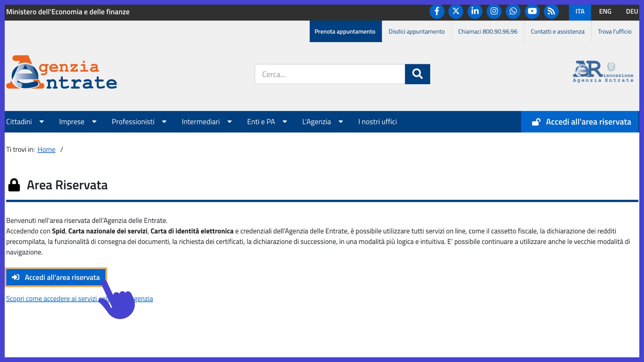The width and height of the screenshot is (644, 362).
Task: Switch language to ENG
Action: click(x=605, y=12)
